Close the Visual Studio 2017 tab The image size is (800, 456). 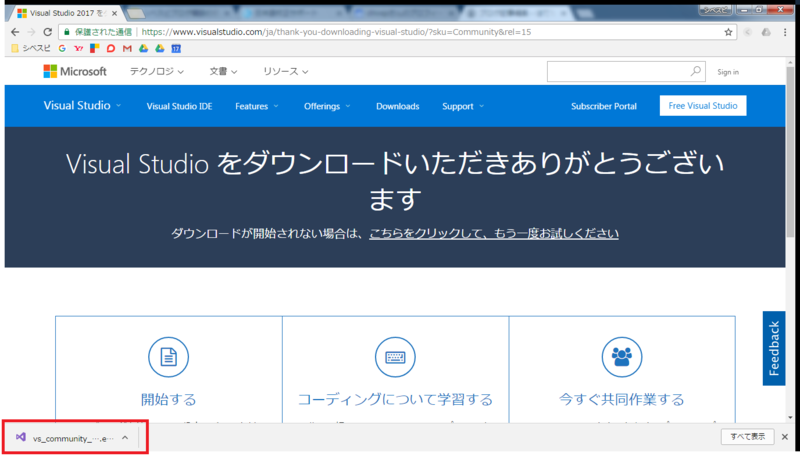pos(114,13)
